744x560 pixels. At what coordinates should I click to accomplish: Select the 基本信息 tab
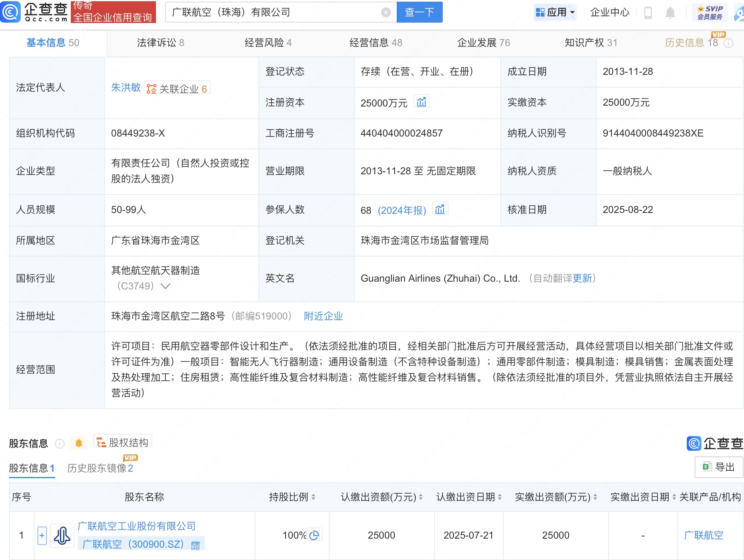(53, 43)
